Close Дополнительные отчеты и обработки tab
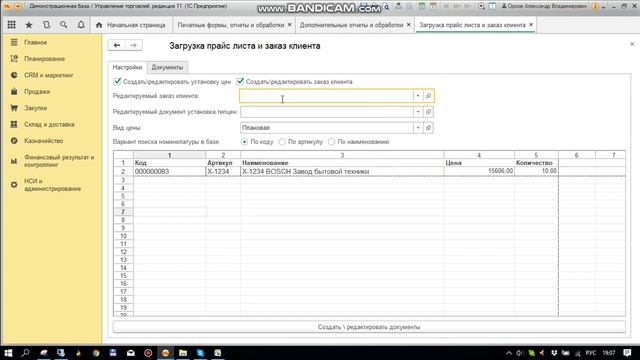640x360 pixels. [409, 25]
